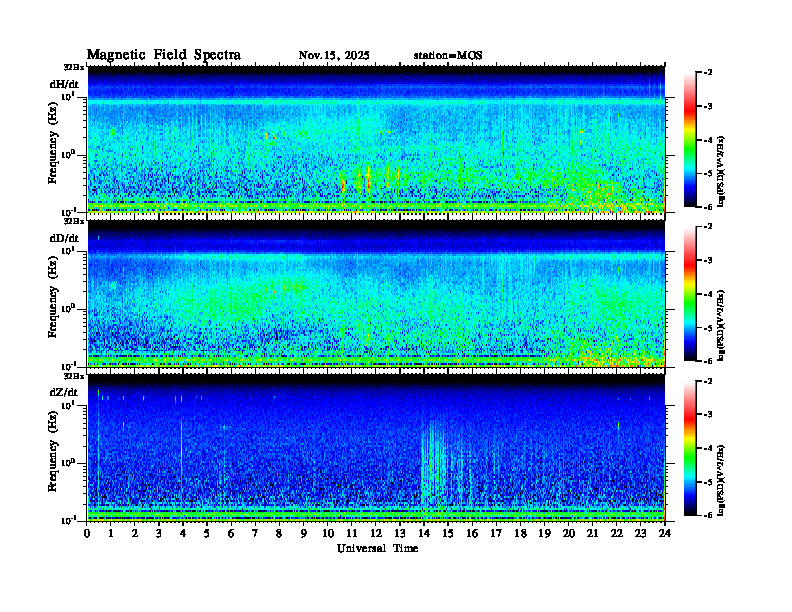Click hour "16" on the time axis
The height and width of the screenshot is (612, 792).
pyautogui.click(x=472, y=534)
